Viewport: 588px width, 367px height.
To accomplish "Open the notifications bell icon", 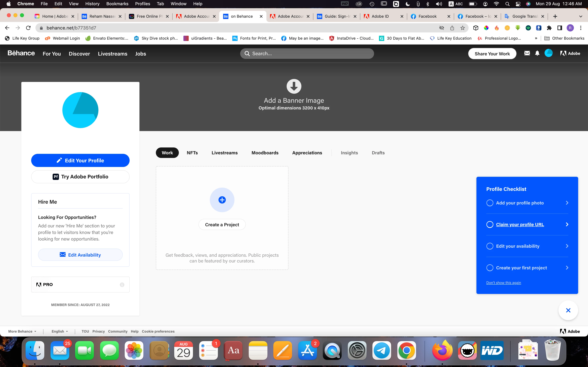I will [537, 53].
